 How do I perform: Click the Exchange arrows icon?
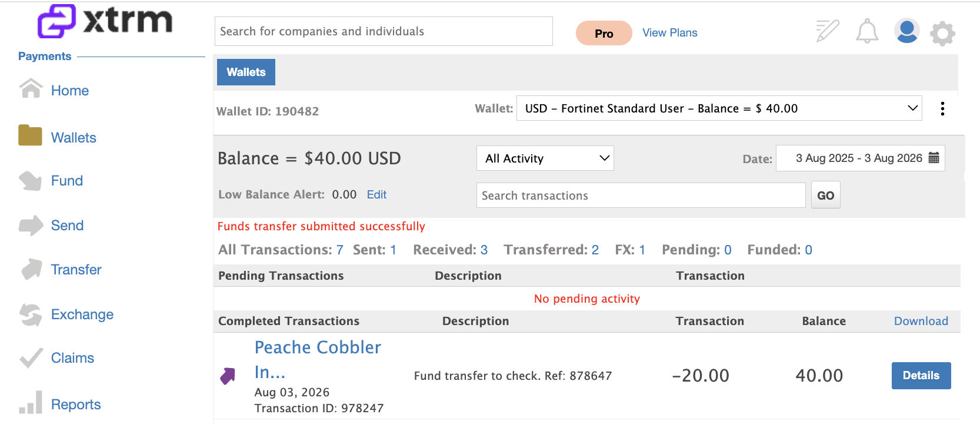(x=31, y=314)
